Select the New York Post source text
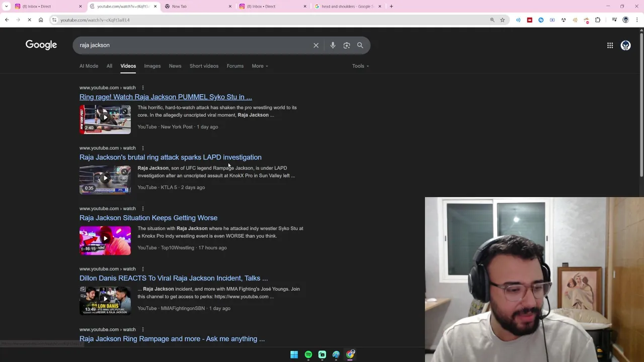This screenshot has height=362, width=644. point(177,127)
